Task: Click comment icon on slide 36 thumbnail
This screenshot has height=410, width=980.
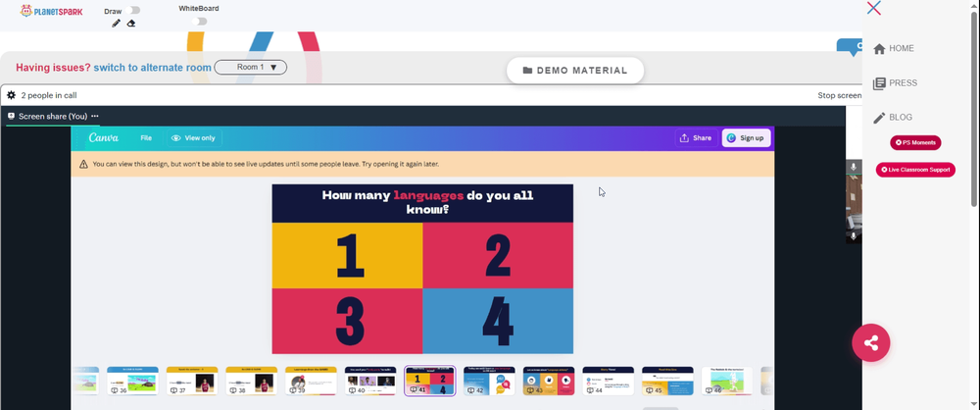Action: click(115, 390)
